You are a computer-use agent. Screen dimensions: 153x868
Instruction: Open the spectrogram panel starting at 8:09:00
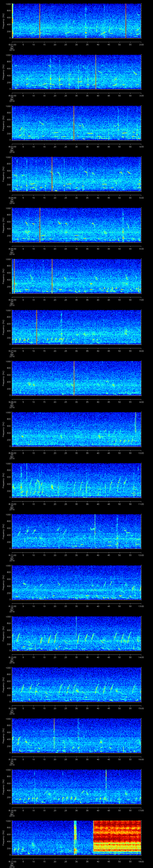pos(77,429)
